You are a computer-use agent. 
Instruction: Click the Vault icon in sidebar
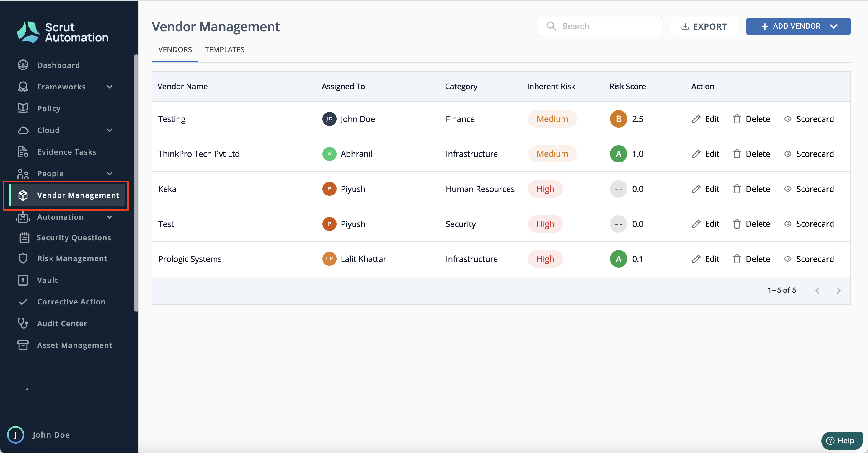[x=23, y=280]
